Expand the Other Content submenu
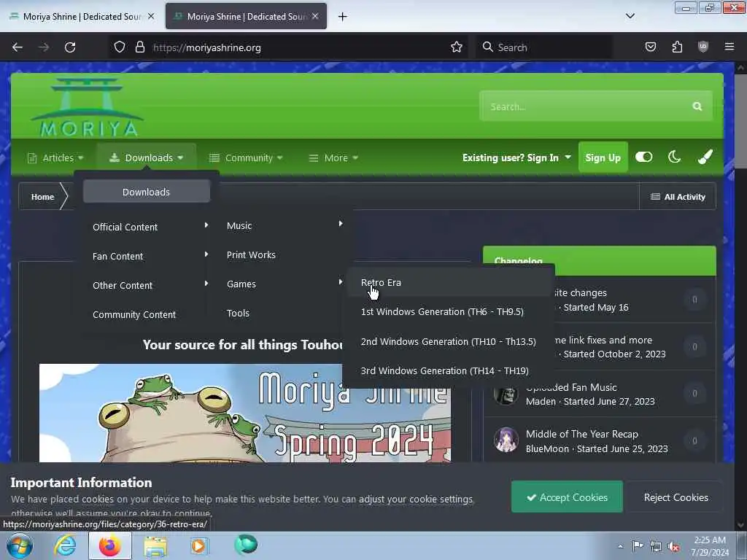Screen dimensions: 747x560 pyautogui.click(x=150, y=285)
